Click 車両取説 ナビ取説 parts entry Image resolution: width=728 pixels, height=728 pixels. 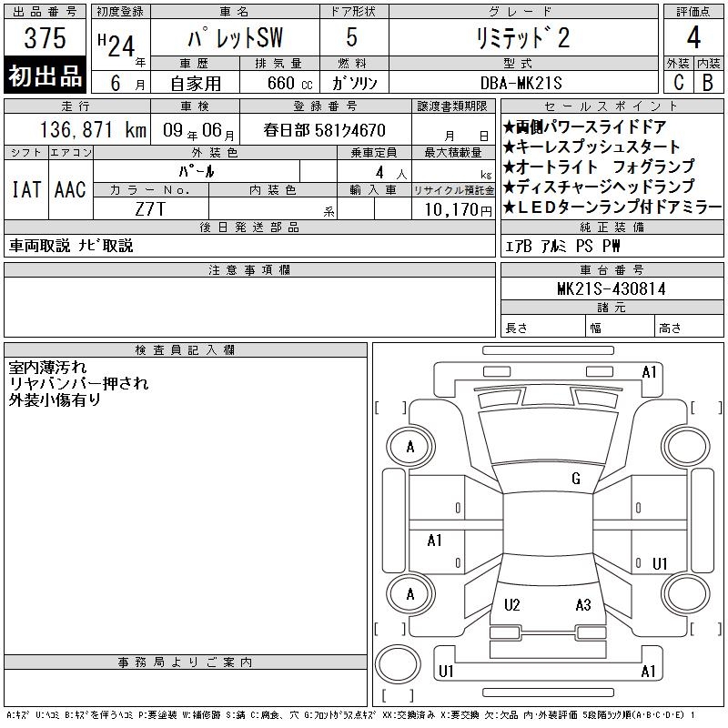71,246
